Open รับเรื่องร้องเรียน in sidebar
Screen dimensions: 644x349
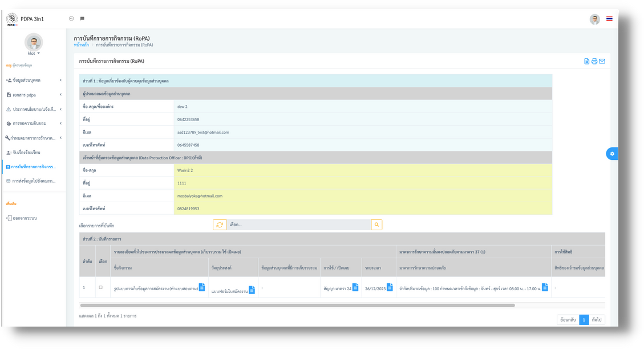(x=34, y=153)
